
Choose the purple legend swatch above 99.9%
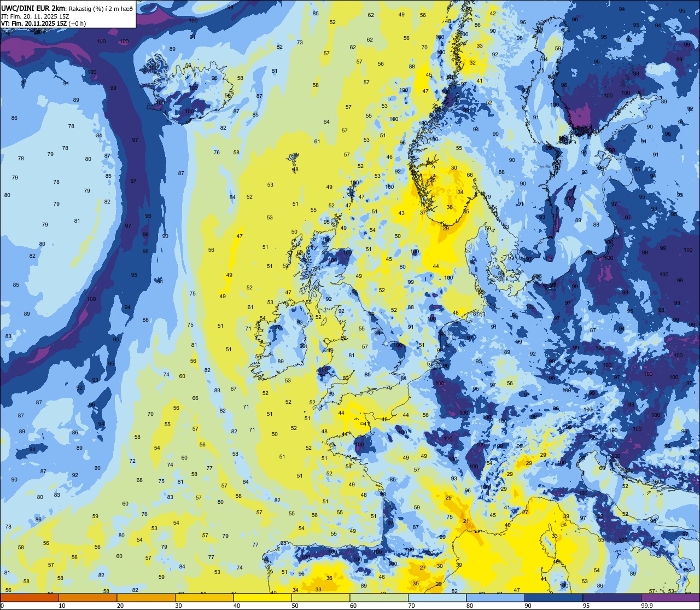[x=670, y=598]
